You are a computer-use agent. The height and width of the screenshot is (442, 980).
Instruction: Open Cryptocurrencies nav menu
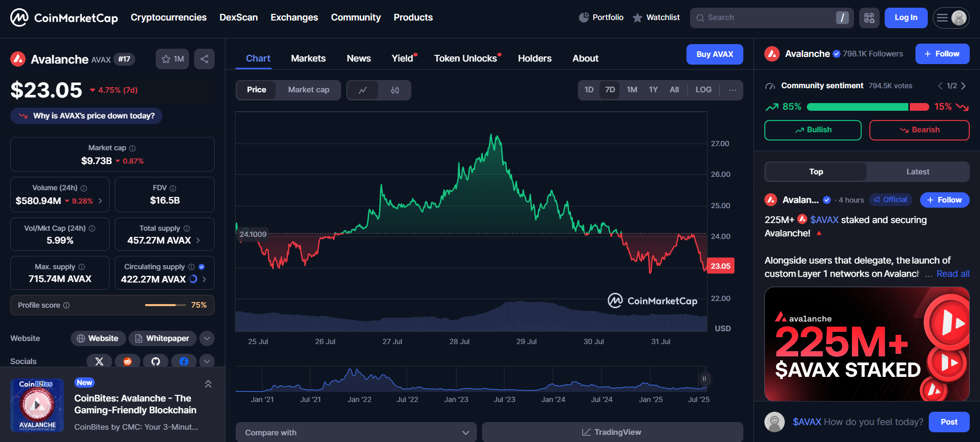click(x=169, y=17)
